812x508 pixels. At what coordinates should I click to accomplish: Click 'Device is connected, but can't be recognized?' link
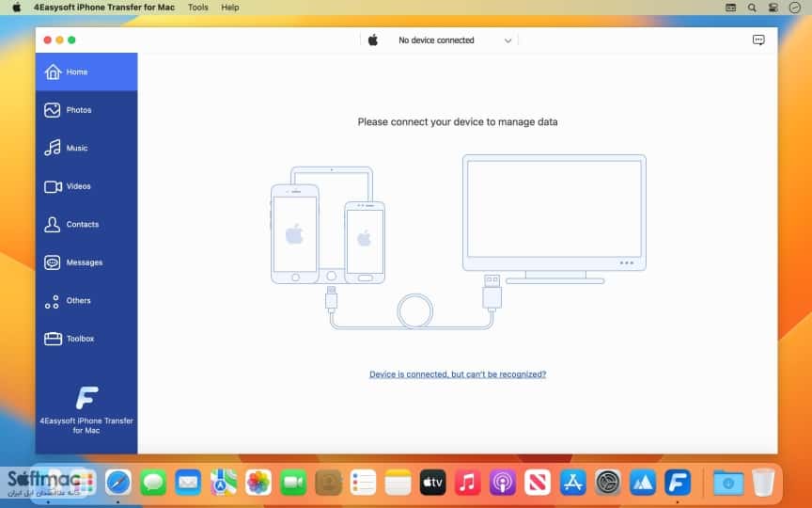tap(458, 374)
